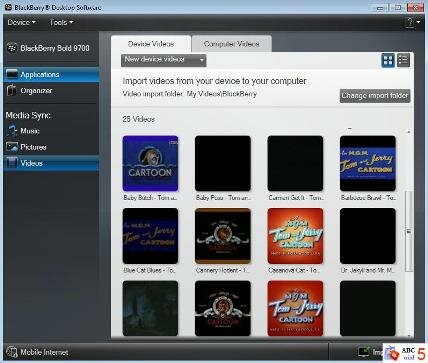The image size is (428, 363).
Task: Select the Pictures icon in Media Sync
Action: [12, 147]
